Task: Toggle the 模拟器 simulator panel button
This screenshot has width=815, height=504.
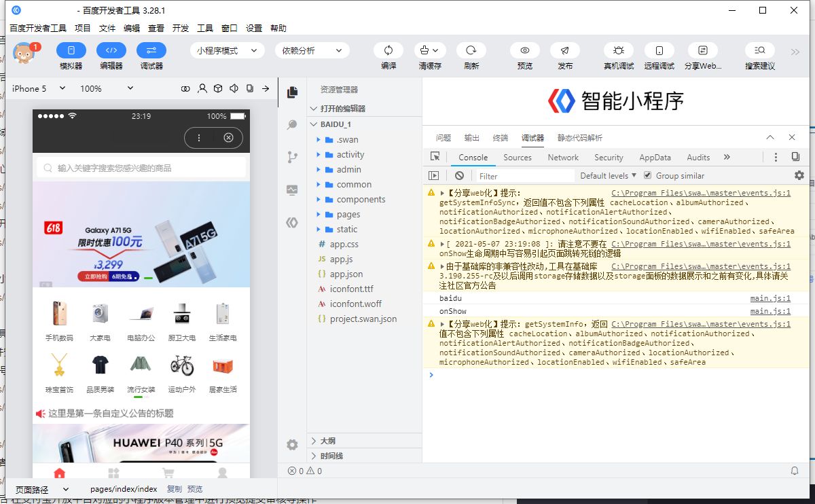Action: point(71,51)
